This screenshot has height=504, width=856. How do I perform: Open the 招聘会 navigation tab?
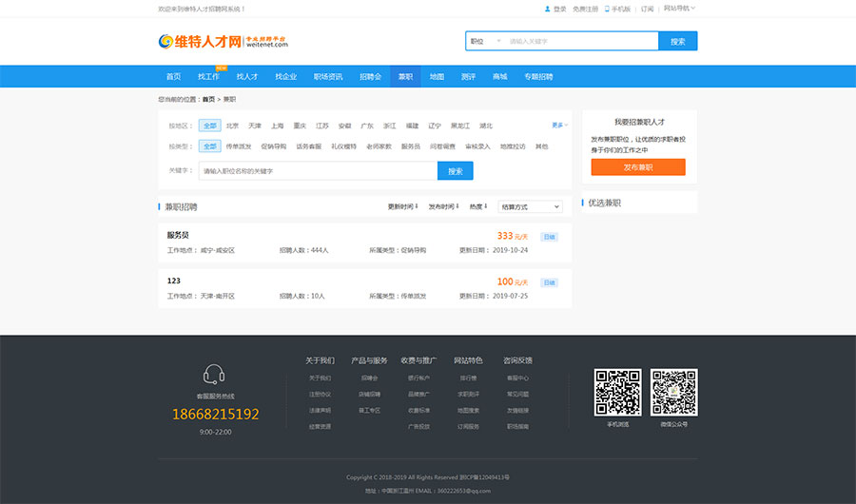tap(370, 76)
